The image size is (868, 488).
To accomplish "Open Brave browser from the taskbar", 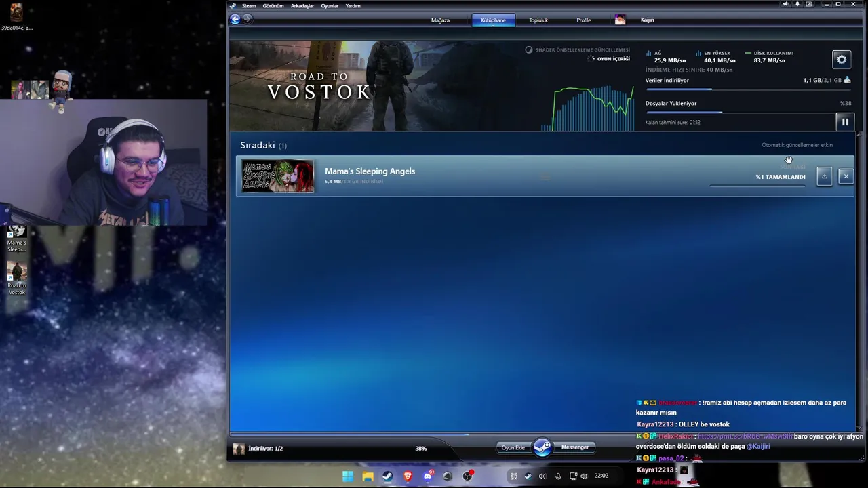I will 408,476.
